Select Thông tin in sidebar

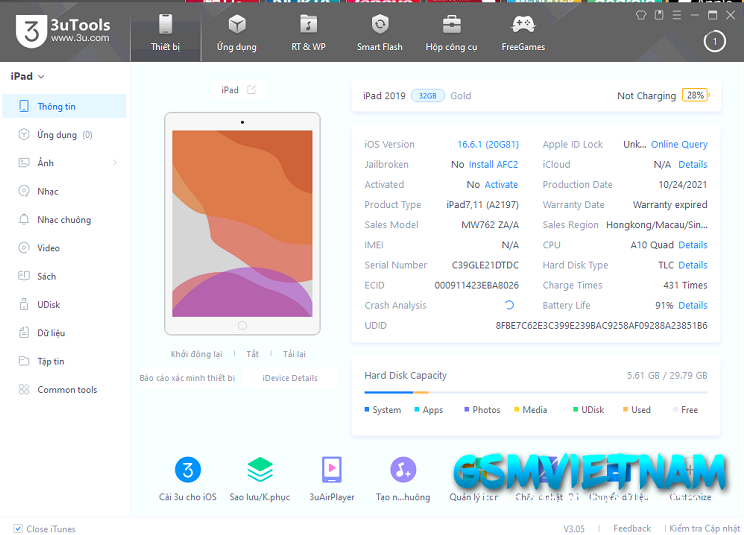click(65, 106)
